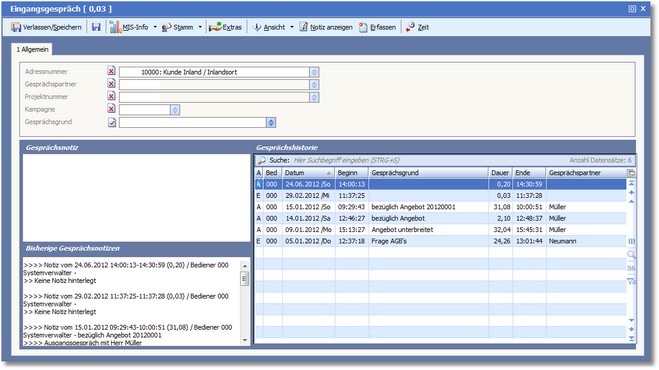
Task: Click the magnifier icon beside the history grid
Action: pyautogui.click(x=631, y=254)
